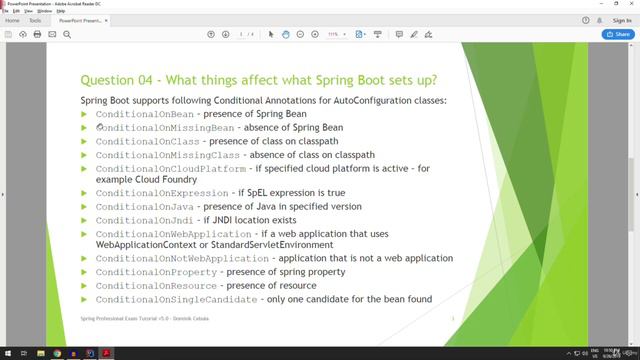The height and width of the screenshot is (360, 640).
Task: Open the find text magnifier tool
Action: pos(67,35)
